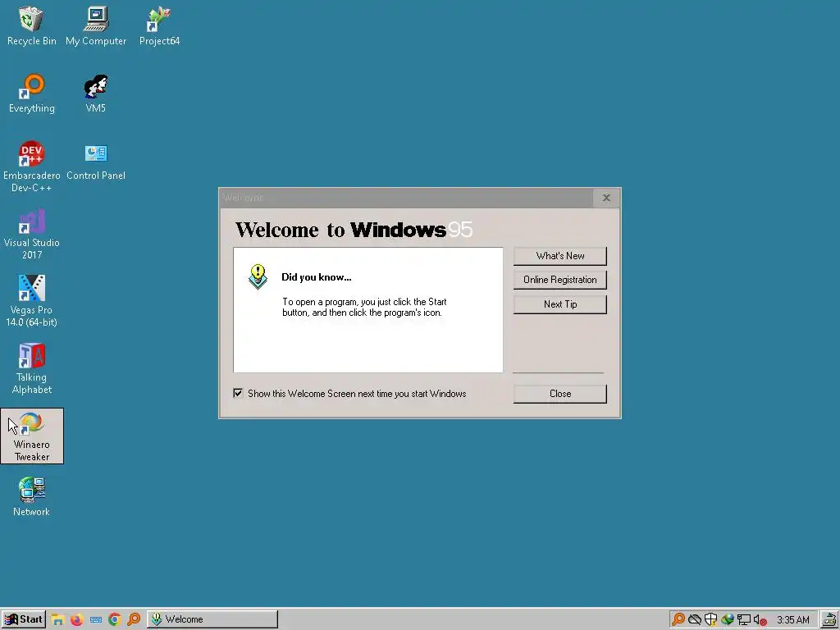840x630 pixels.
Task: Click the "Did you know..." heading
Action: [317, 277]
